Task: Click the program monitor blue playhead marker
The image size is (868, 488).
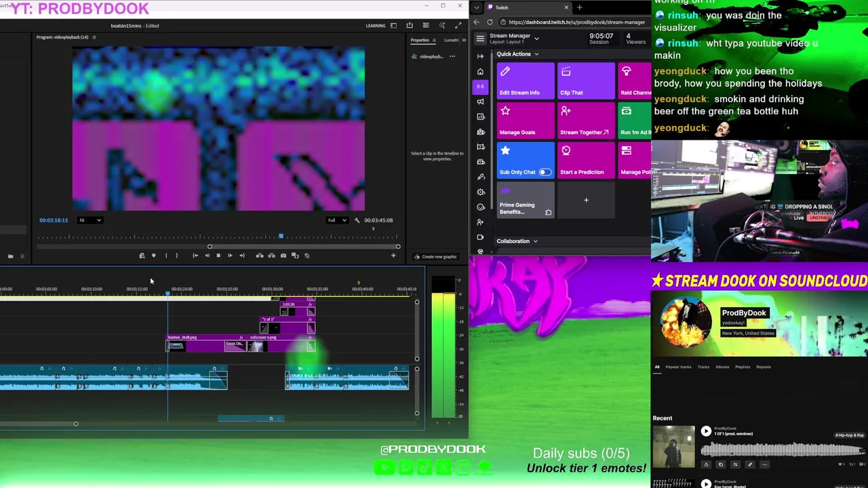Action: click(281, 237)
